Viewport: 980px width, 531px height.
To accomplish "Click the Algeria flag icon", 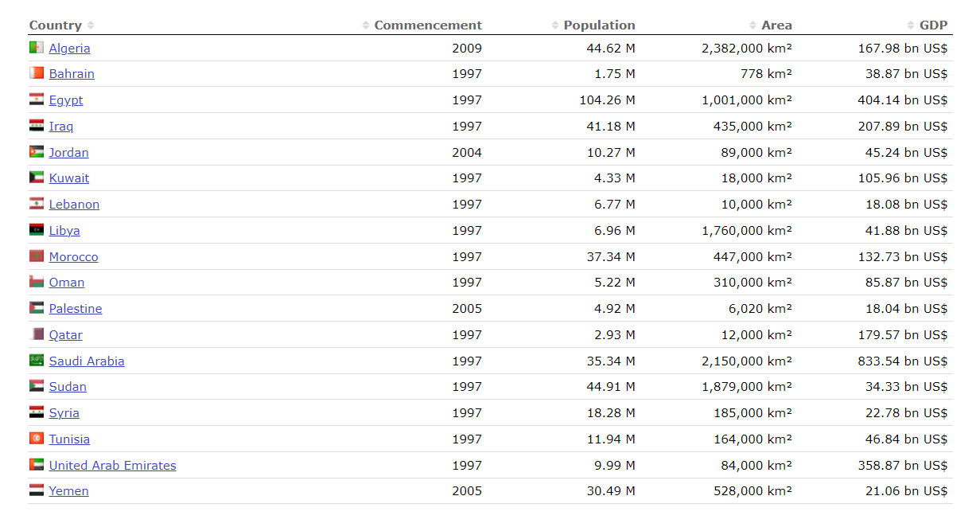I will (37, 48).
